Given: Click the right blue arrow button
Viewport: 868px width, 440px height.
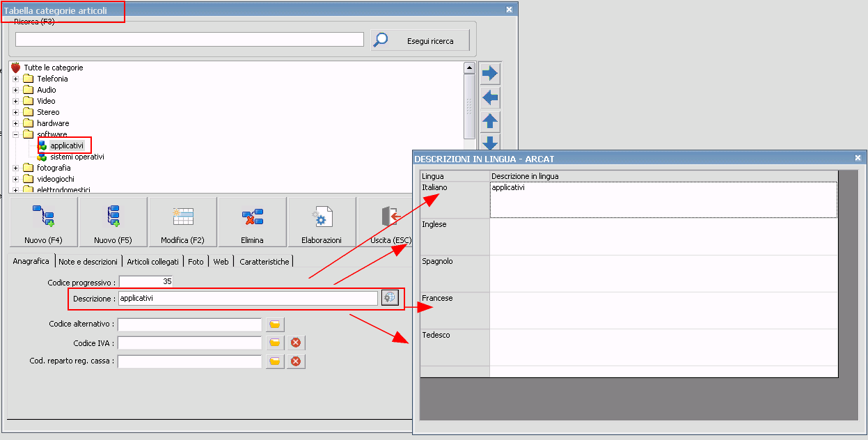Looking at the screenshot, I should click(x=490, y=73).
